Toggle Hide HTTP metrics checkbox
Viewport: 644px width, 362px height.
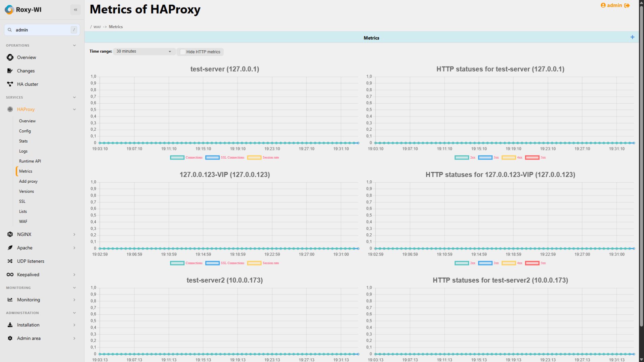coord(183,52)
